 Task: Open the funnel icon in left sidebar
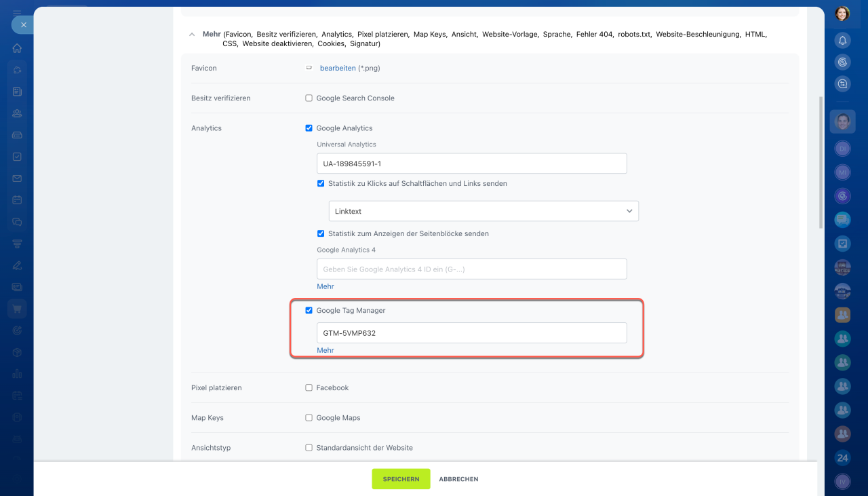17,244
